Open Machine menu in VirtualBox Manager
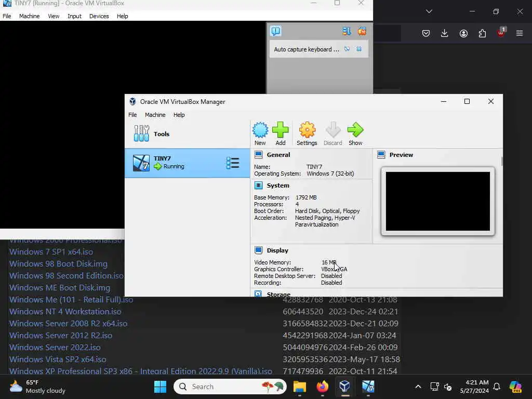Screen dimensions: 532x399 [x=155, y=115]
